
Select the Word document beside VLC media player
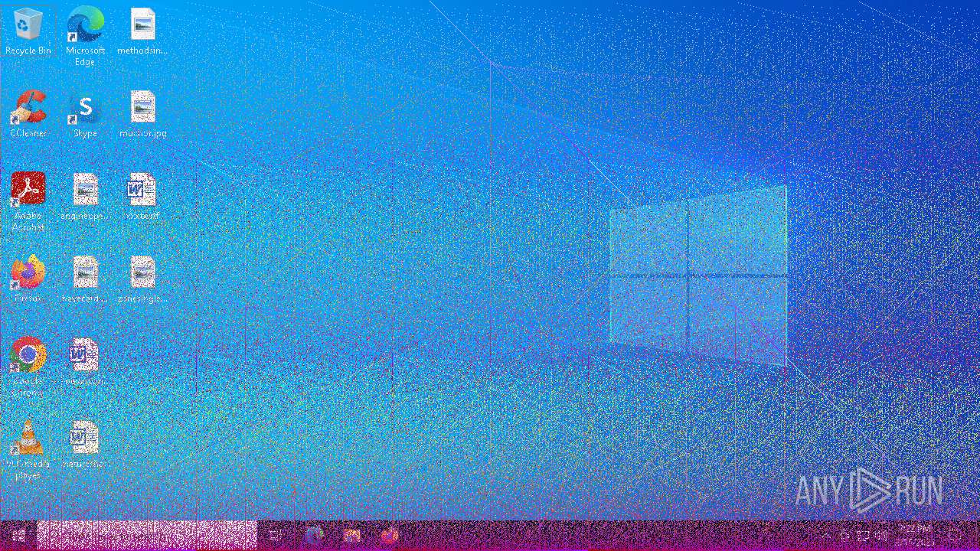pyautogui.click(x=85, y=445)
